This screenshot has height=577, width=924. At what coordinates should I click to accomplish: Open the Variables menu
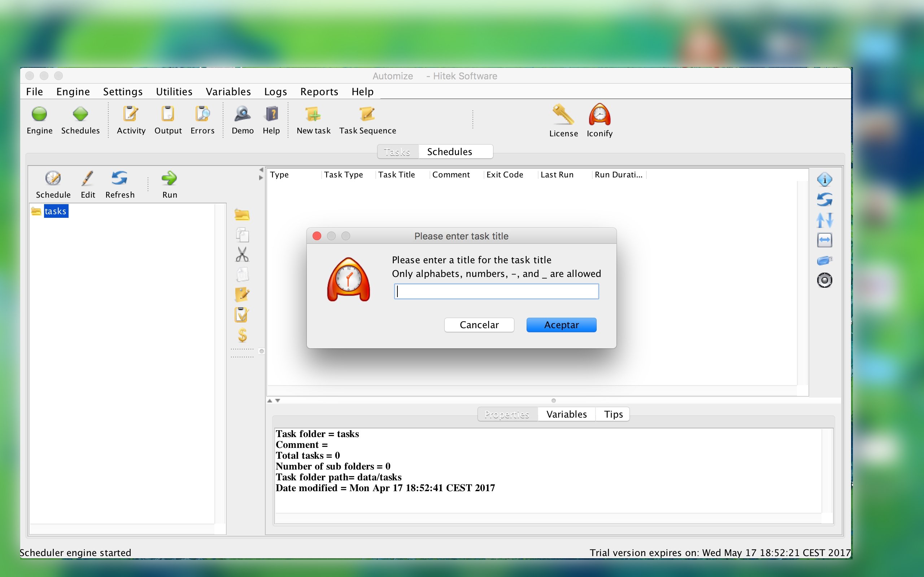[228, 92]
